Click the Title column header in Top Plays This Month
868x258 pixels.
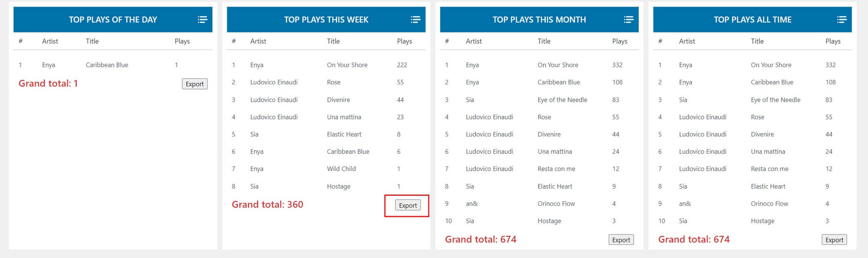pyautogui.click(x=544, y=41)
